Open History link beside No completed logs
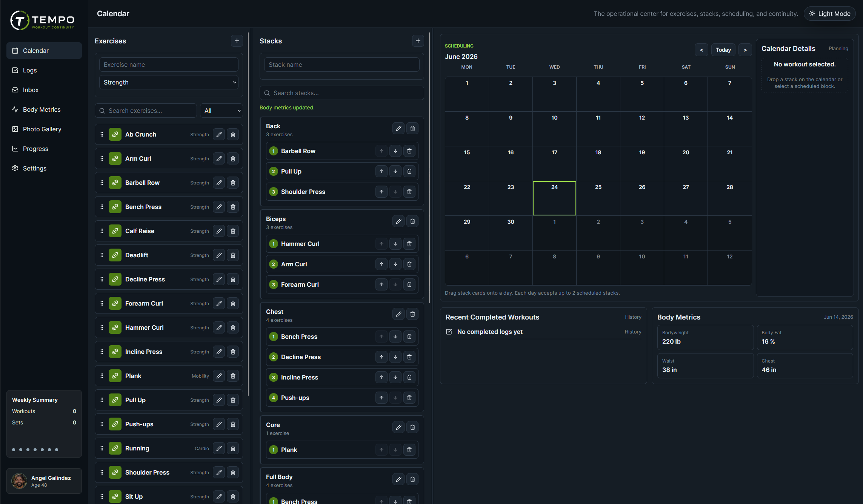 tap(633, 332)
